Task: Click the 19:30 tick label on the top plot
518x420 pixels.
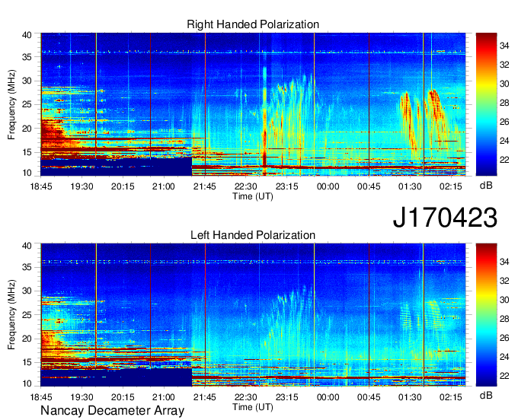Action: [82, 186]
